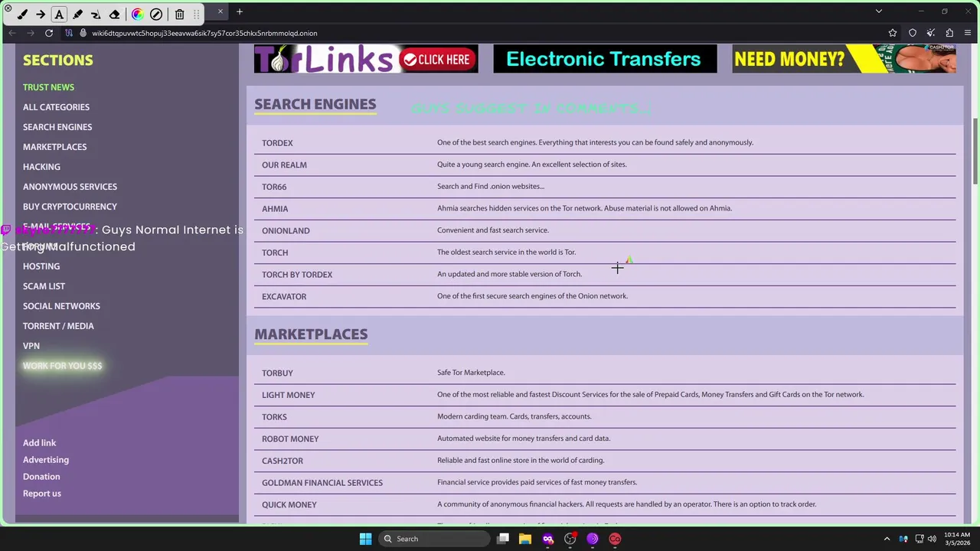Viewport: 980px width, 551px height.
Task: Open the Donation link
Action: pos(41,477)
